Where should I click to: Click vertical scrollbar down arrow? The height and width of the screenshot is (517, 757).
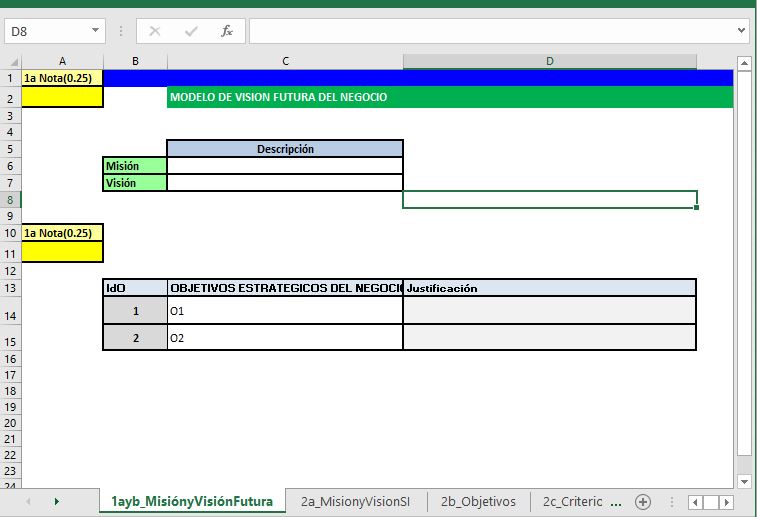point(744,481)
